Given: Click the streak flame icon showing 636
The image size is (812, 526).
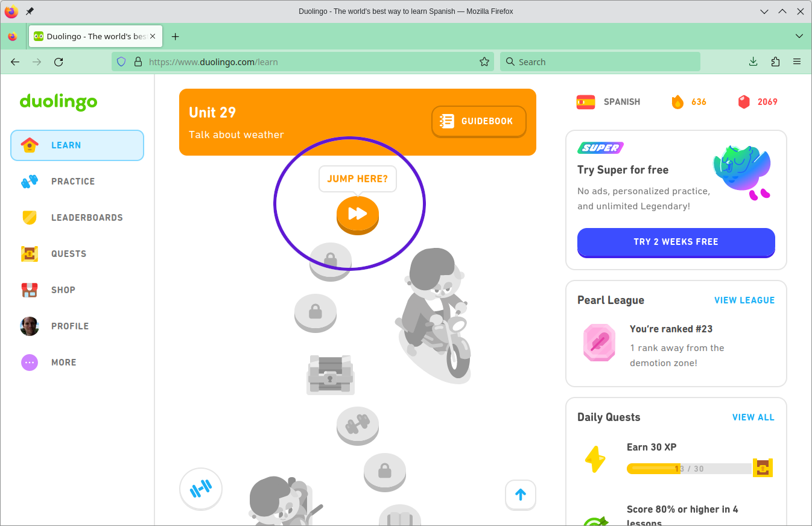Looking at the screenshot, I should [x=678, y=102].
